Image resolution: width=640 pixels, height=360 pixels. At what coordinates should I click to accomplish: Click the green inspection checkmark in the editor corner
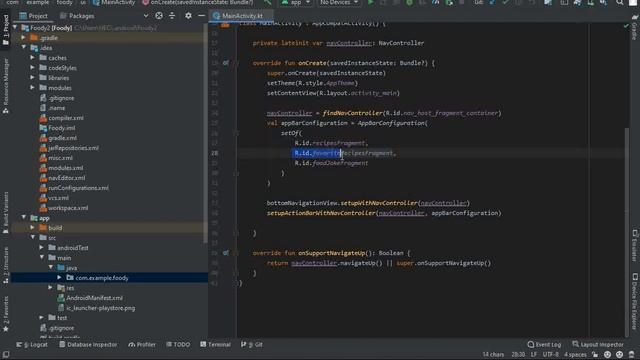626,25
